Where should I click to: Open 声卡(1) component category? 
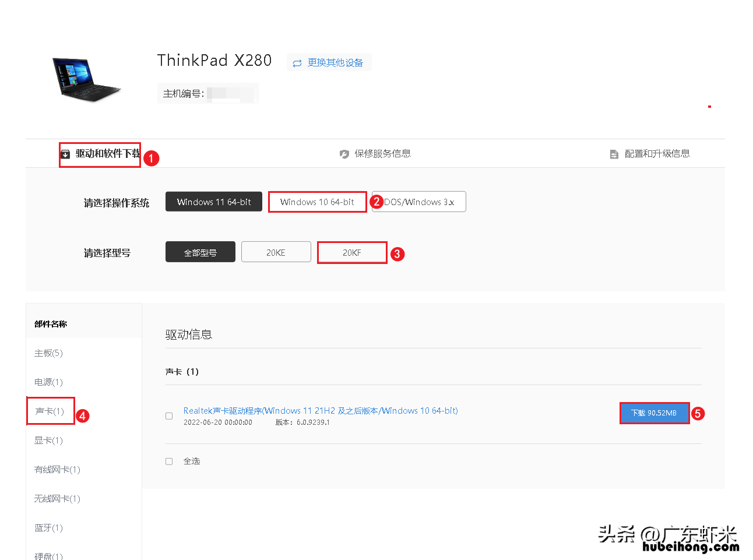point(50,411)
